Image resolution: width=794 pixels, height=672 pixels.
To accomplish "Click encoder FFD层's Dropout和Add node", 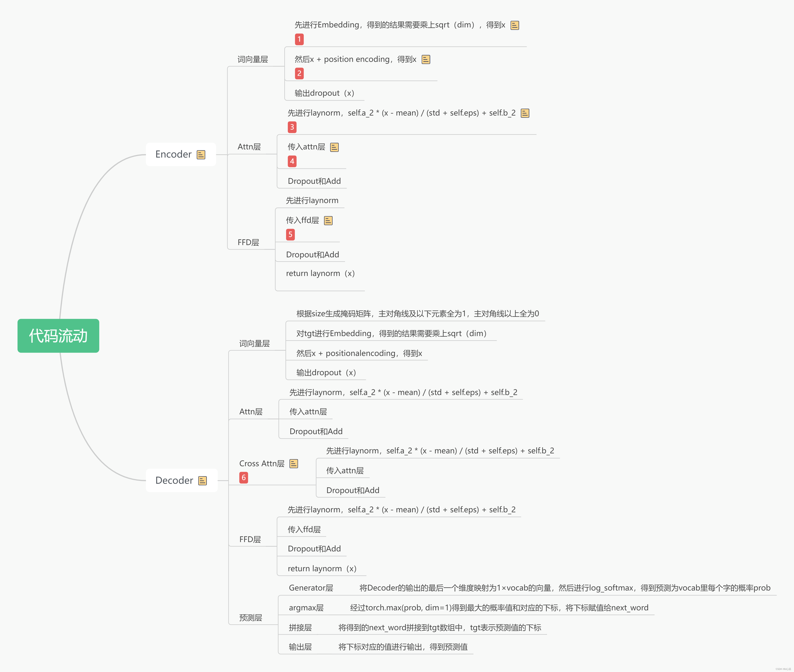I will pos(313,254).
